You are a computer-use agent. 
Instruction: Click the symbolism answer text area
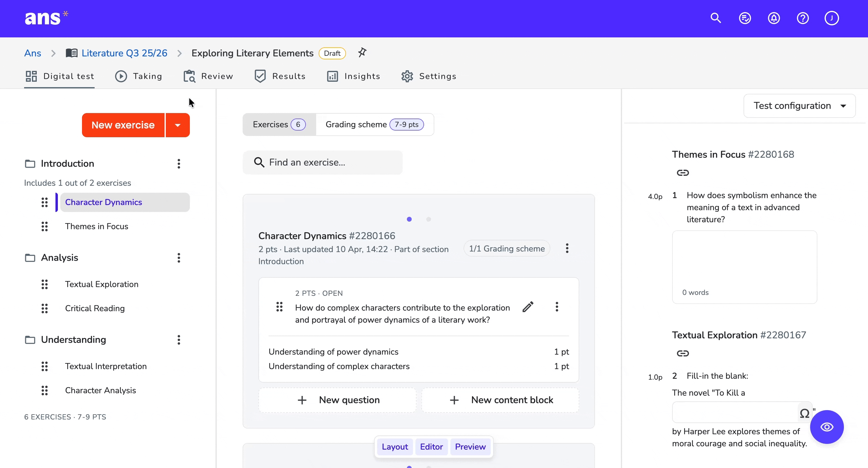744,267
